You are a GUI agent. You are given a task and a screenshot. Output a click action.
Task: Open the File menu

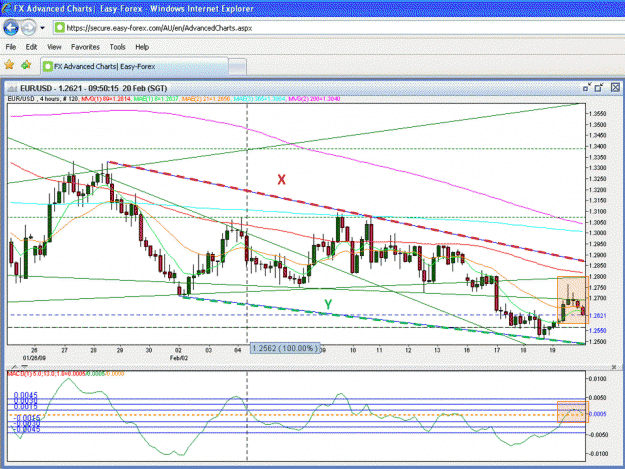pos(11,47)
